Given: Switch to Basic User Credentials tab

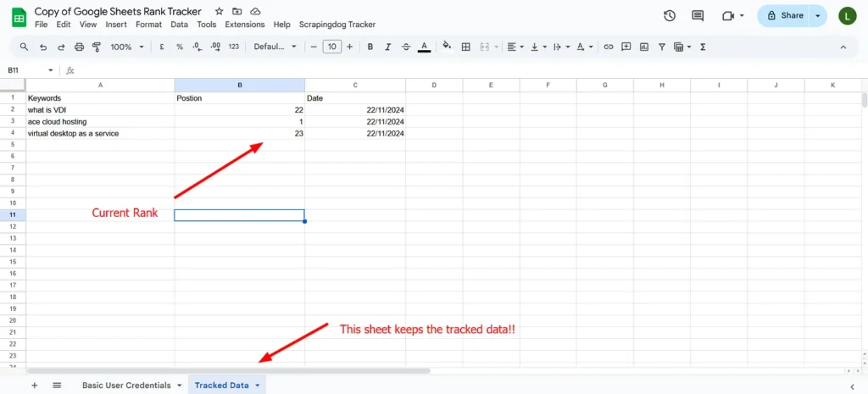Looking at the screenshot, I should point(127,386).
